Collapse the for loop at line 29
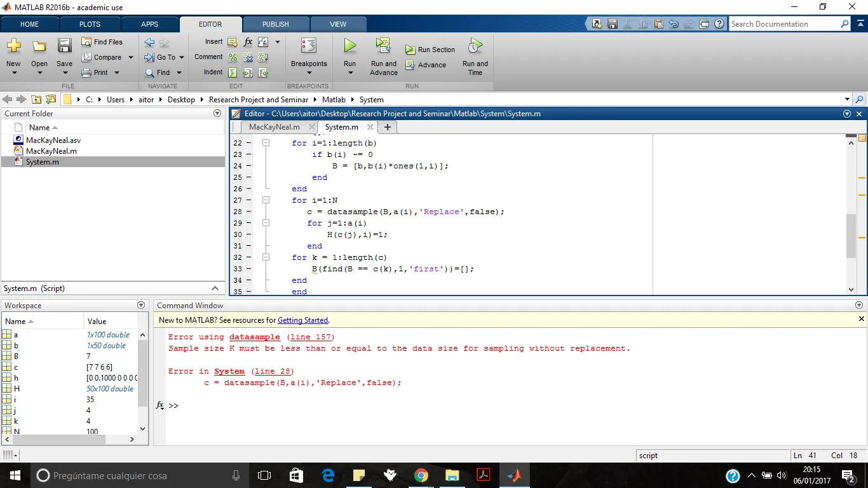The width and height of the screenshot is (868, 488). pos(266,223)
